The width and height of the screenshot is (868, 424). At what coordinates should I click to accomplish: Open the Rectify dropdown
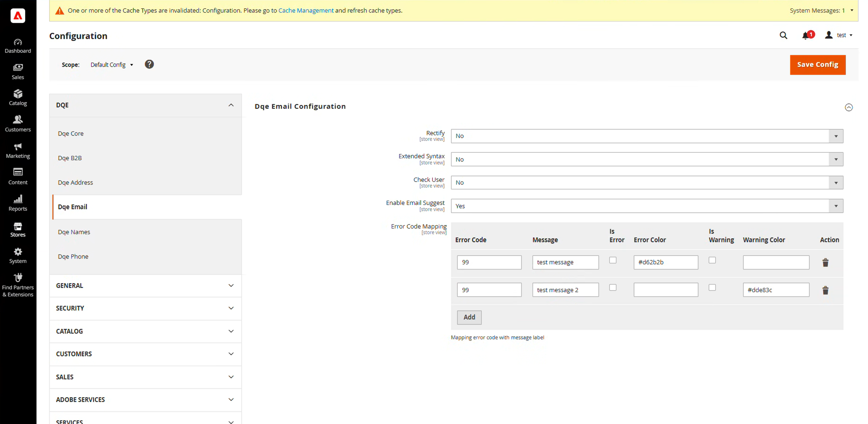point(647,136)
